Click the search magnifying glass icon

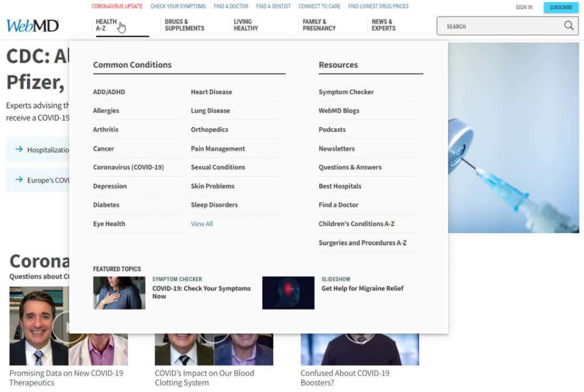click(569, 26)
